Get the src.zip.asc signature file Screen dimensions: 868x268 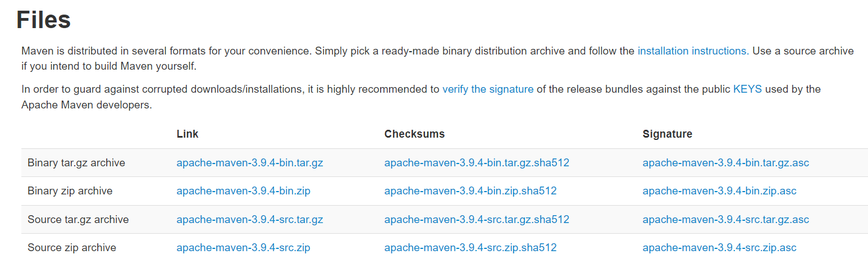pyautogui.click(x=719, y=247)
